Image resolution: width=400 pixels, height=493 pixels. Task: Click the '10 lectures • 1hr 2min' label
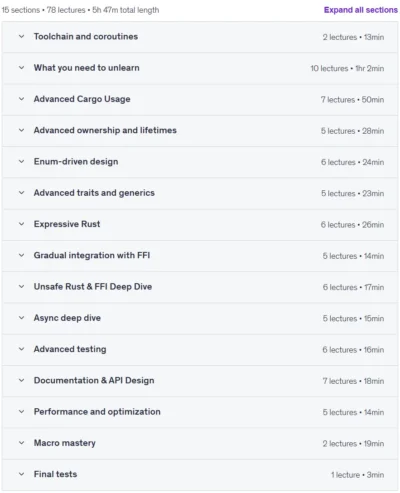coord(347,68)
